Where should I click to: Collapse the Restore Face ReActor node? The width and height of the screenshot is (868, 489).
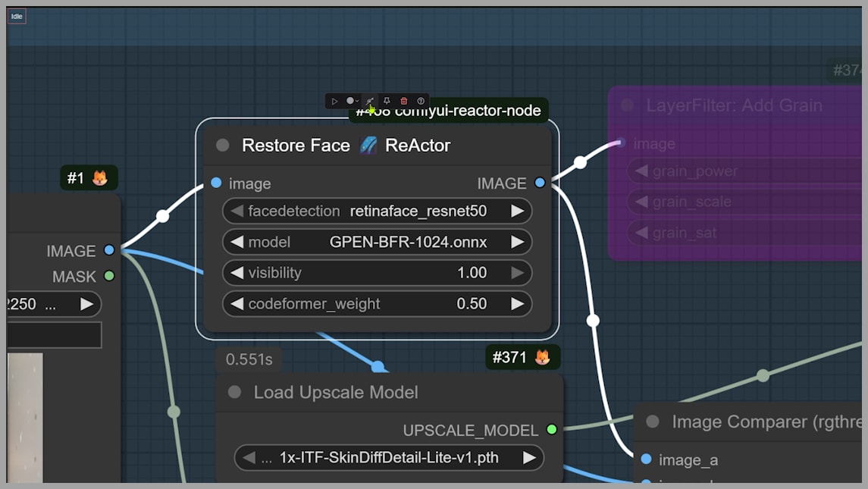223,146
